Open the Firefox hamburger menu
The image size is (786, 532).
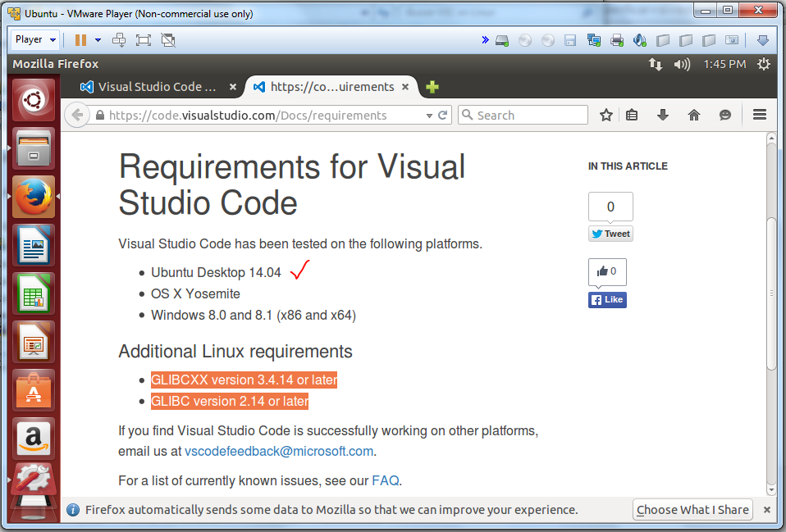pyautogui.click(x=760, y=115)
